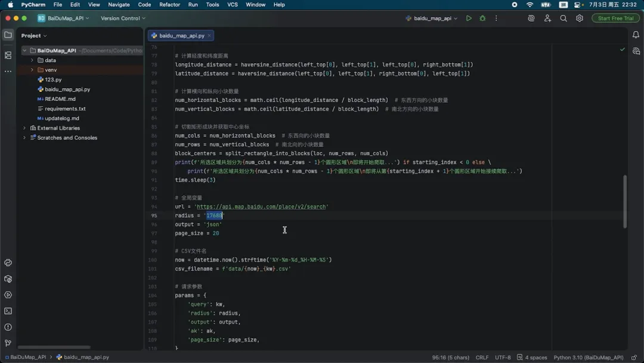Open Search Everywhere magnifier icon
This screenshot has width=644, height=363.
[563, 18]
